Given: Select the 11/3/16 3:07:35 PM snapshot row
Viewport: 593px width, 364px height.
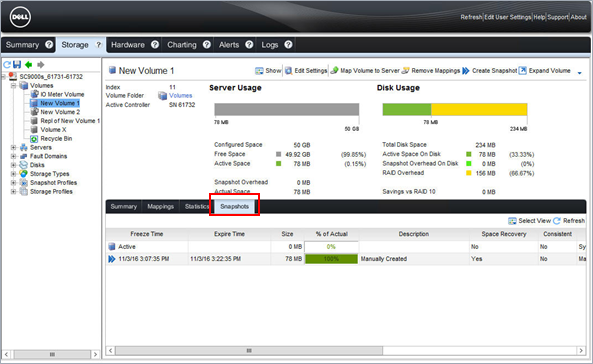Looking at the screenshot, I should (346, 259).
